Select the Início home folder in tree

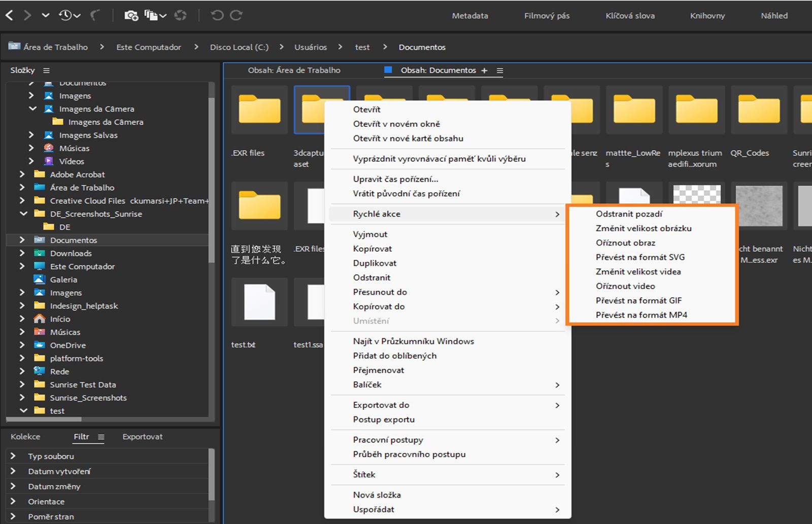(x=60, y=319)
